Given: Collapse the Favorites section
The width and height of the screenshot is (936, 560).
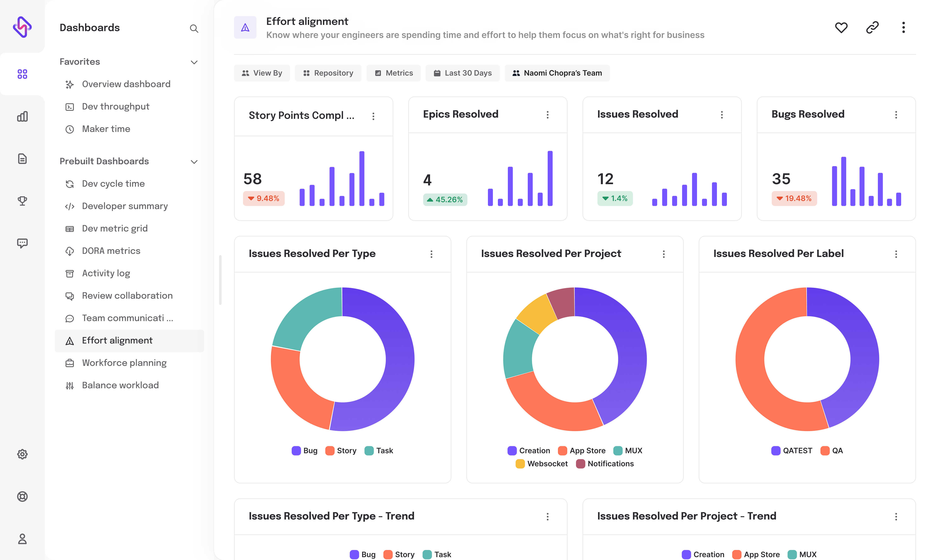Looking at the screenshot, I should click(194, 62).
